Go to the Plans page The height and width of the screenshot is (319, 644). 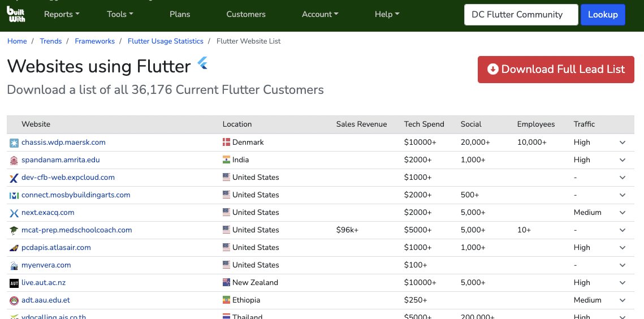point(180,14)
